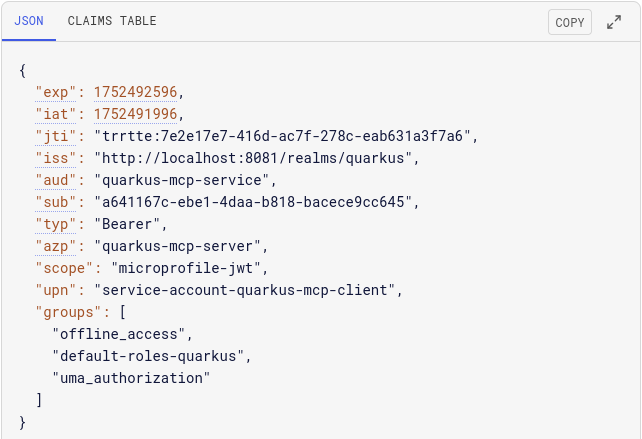Viewport: 642px width, 439px height.
Task: Click the "offline_access" group entry
Action: 119,335
